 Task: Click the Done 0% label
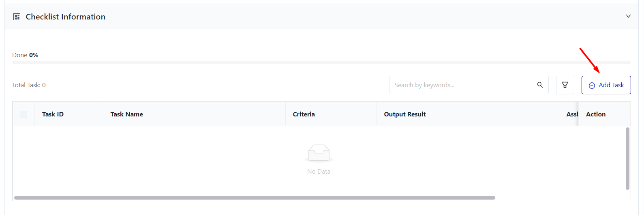(x=25, y=55)
